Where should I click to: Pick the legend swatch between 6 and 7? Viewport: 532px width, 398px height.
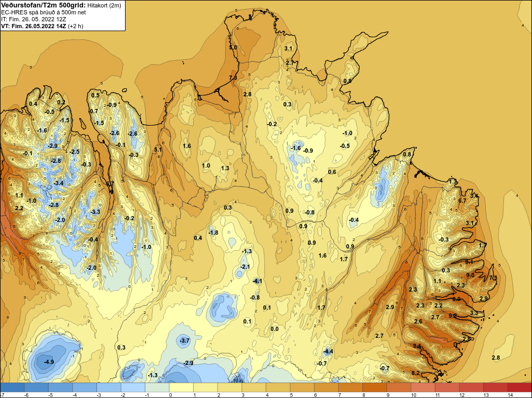tap(327, 387)
